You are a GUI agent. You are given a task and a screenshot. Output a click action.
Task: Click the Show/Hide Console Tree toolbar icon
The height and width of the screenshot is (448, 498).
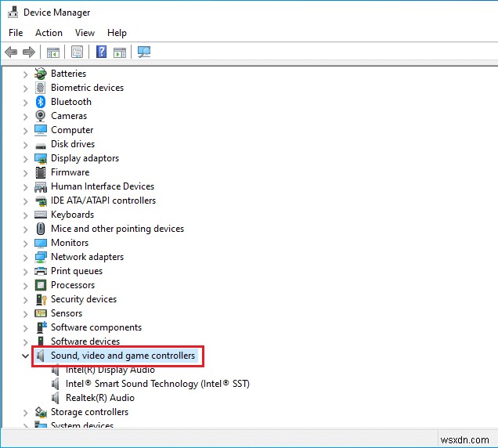[x=53, y=52]
